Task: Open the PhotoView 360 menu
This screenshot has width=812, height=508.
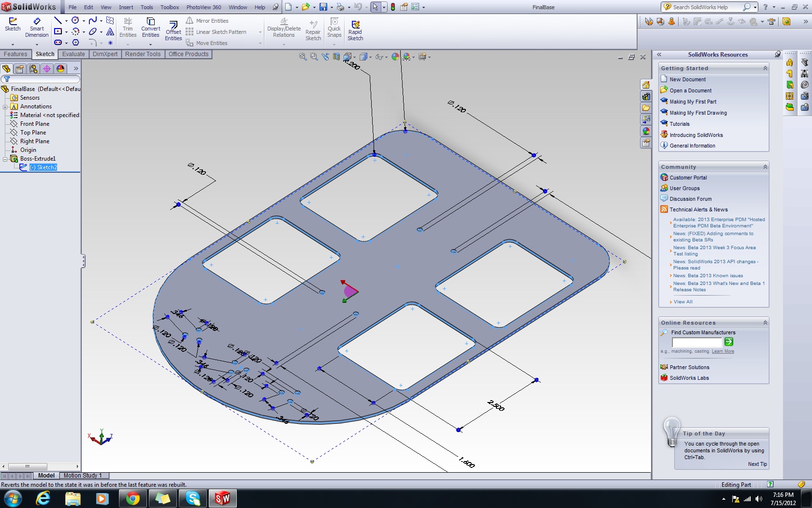Action: pyautogui.click(x=203, y=7)
